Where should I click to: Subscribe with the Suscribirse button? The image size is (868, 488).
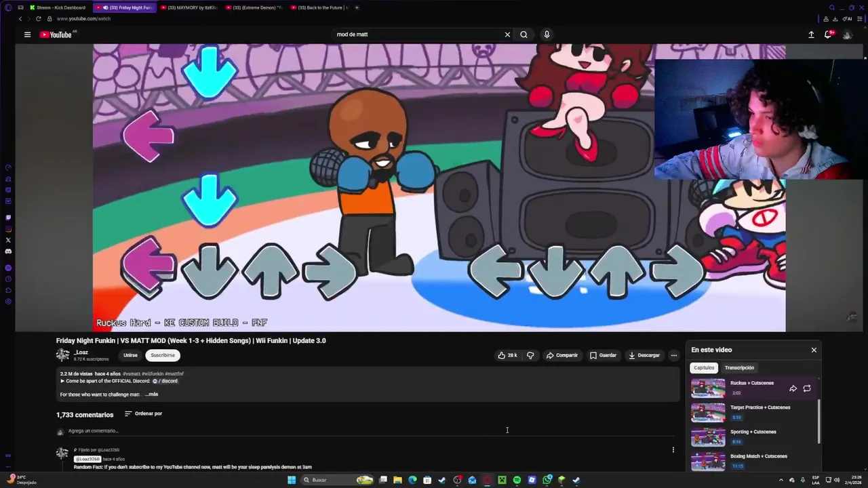(163, 355)
